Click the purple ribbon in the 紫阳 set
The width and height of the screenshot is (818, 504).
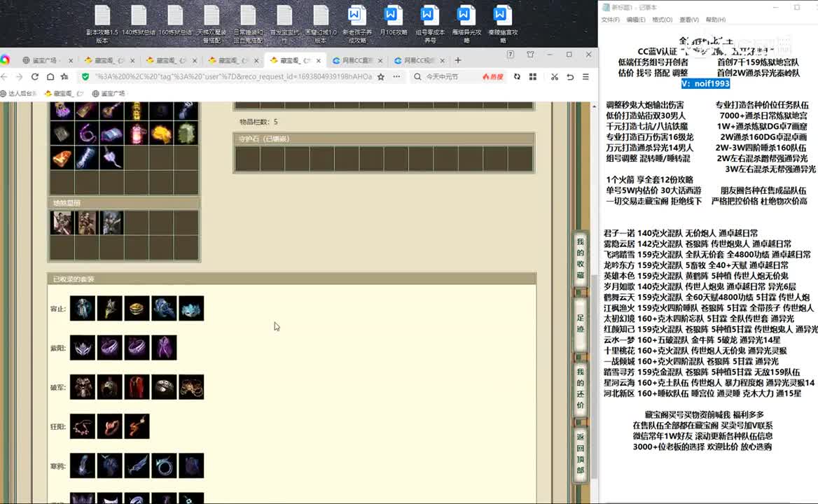[x=164, y=348]
